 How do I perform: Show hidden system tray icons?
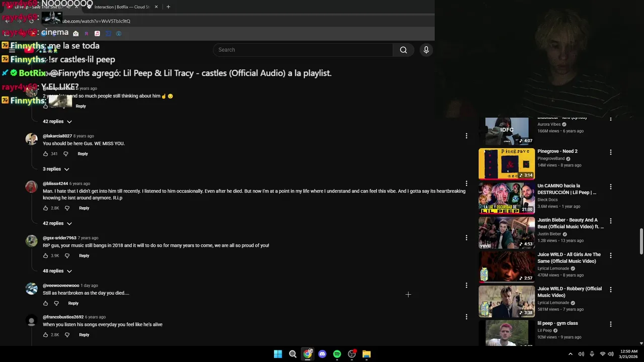570,354
